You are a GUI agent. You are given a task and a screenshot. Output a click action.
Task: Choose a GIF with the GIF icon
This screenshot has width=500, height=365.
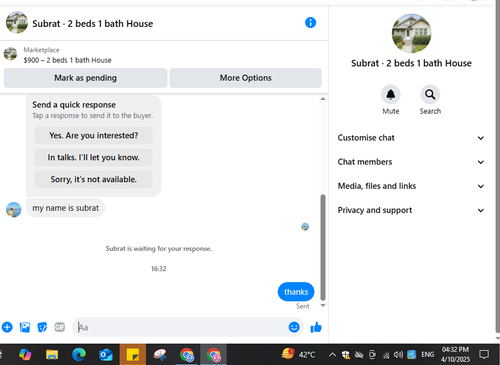point(60,327)
